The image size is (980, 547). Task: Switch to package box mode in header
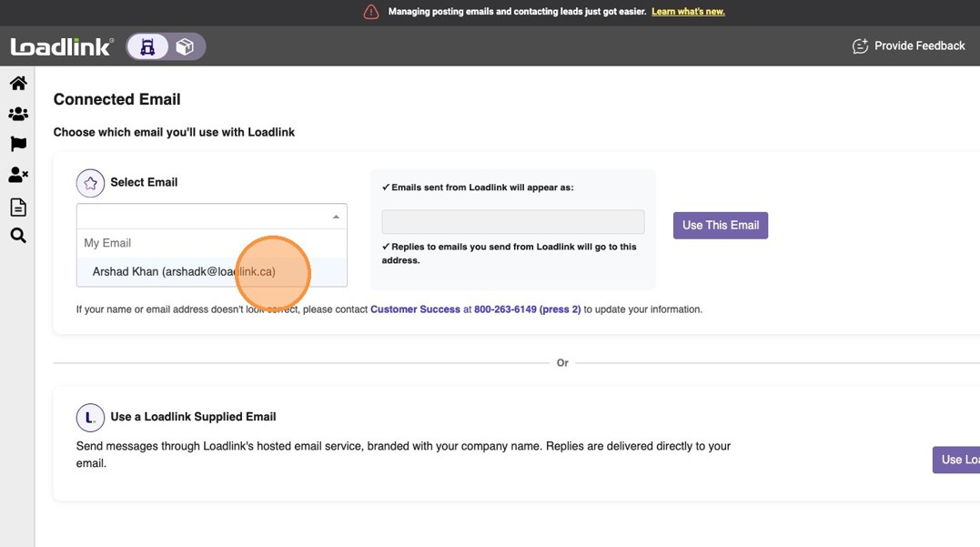(185, 46)
